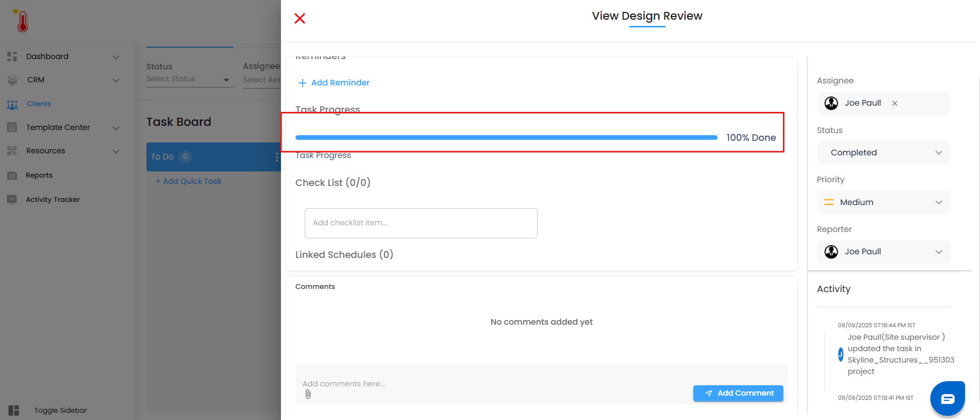The width and height of the screenshot is (980, 420).
Task: Open the Clients sidebar item
Action: point(39,104)
